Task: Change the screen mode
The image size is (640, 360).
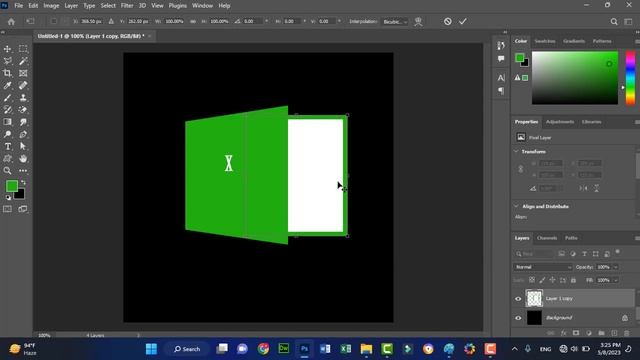Action: 23,209
